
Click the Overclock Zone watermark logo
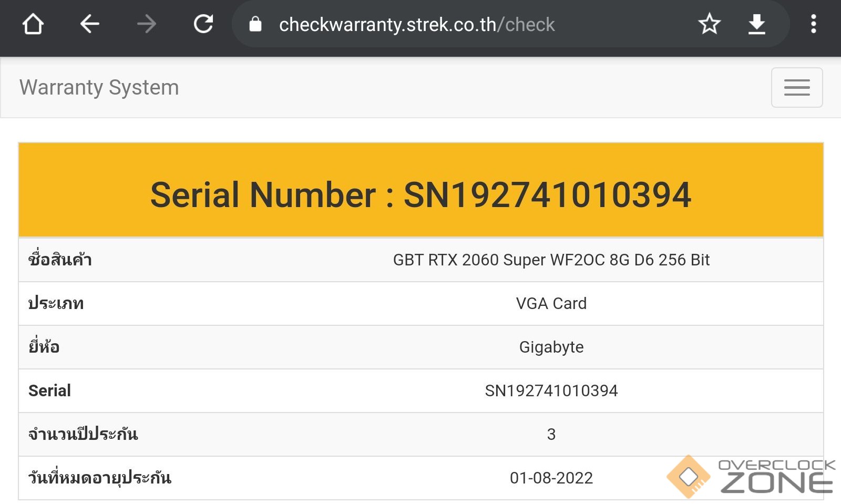coord(751,477)
